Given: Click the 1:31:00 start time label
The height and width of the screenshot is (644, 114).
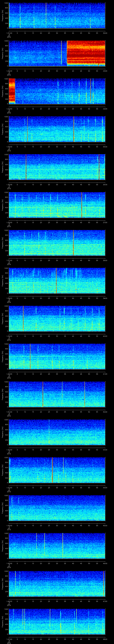Looking at the screenshot, I should [9, 33].
